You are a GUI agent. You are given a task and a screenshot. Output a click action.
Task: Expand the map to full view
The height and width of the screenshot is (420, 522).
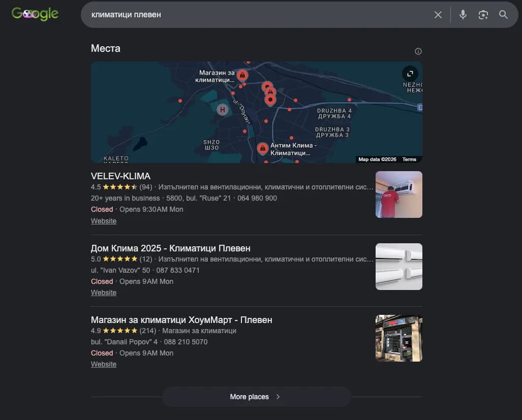click(x=410, y=74)
